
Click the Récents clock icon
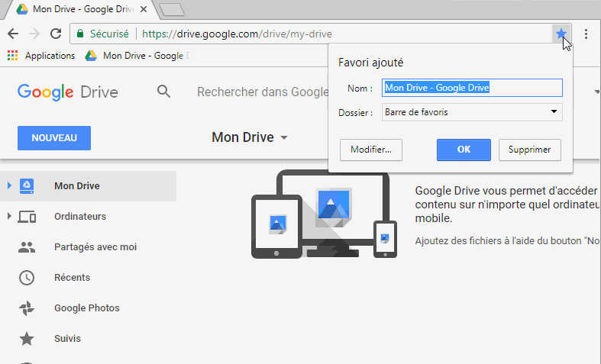(27, 278)
